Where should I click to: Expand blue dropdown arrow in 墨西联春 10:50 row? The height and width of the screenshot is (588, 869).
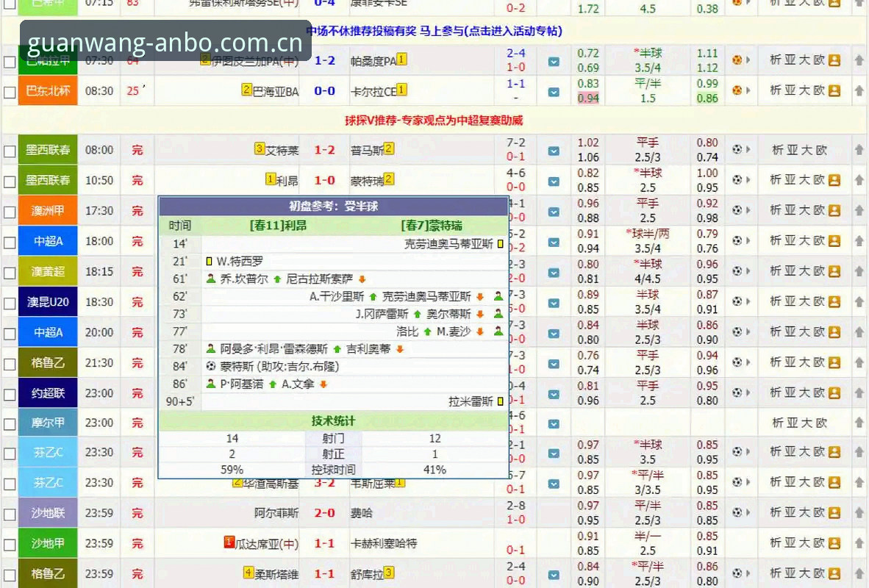(x=554, y=182)
